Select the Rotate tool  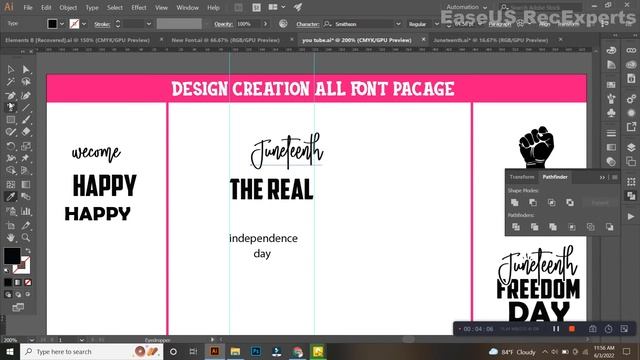point(11,146)
